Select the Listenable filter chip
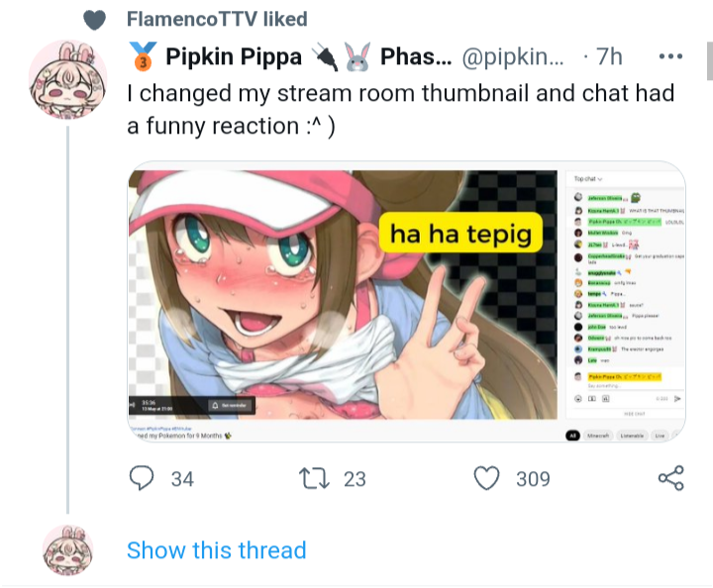Screen dimensions: 713x588 coord(631,436)
